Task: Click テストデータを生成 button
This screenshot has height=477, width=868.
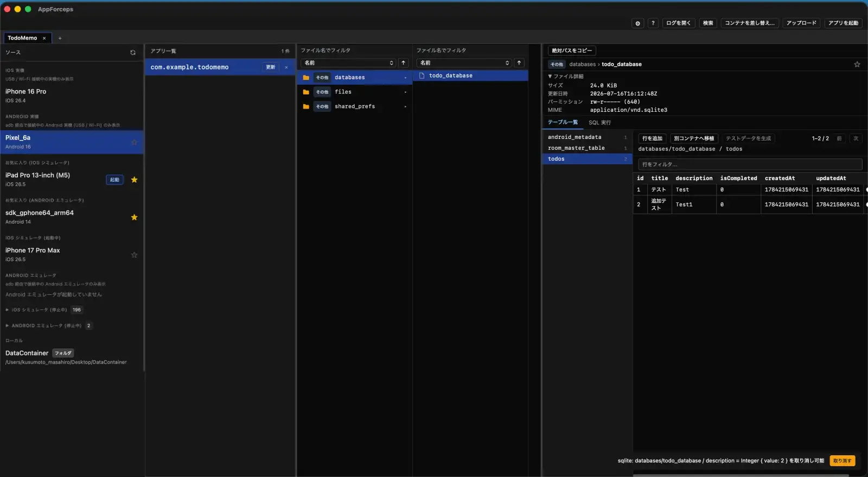Action: tap(748, 138)
